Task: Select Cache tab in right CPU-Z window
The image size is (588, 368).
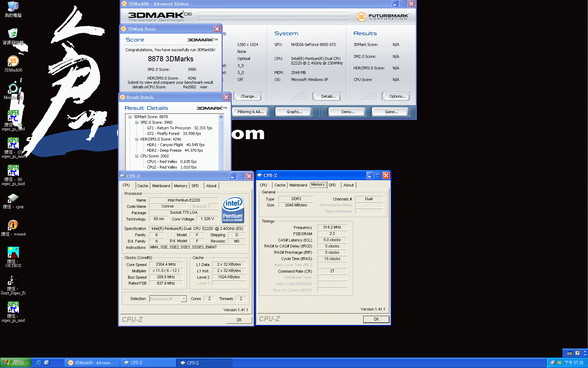Action: point(280,185)
